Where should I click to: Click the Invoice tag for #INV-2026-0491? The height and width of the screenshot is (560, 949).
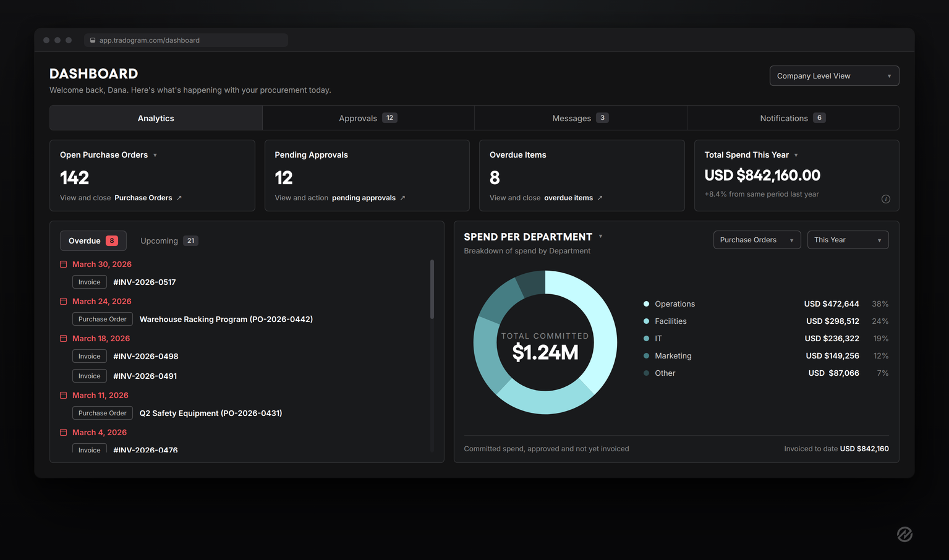(x=90, y=376)
